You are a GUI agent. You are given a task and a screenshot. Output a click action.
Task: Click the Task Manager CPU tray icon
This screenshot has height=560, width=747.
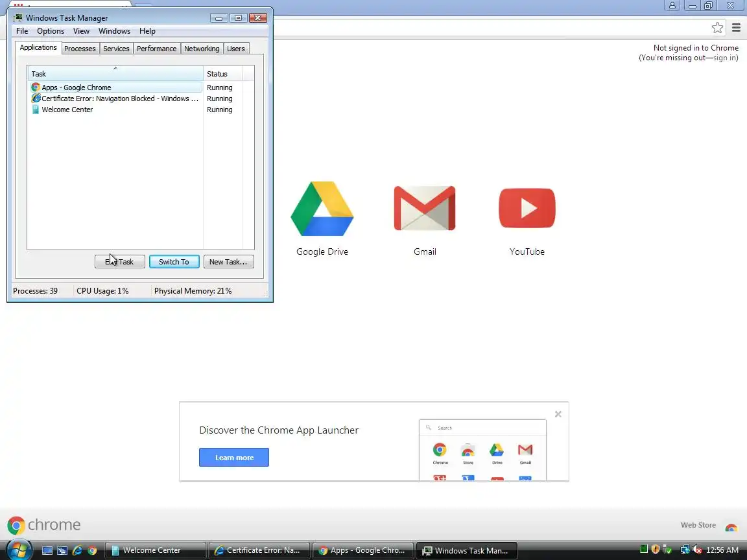tap(644, 550)
